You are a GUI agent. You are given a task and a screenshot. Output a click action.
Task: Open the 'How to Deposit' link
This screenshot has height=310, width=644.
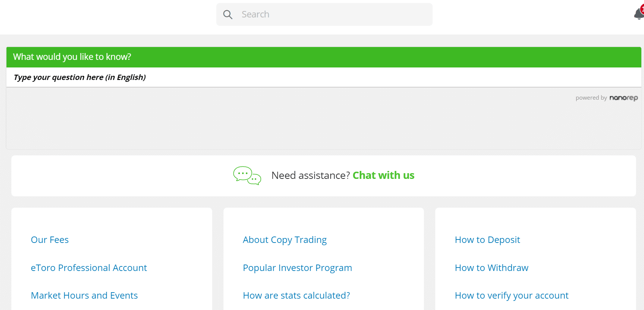(487, 240)
